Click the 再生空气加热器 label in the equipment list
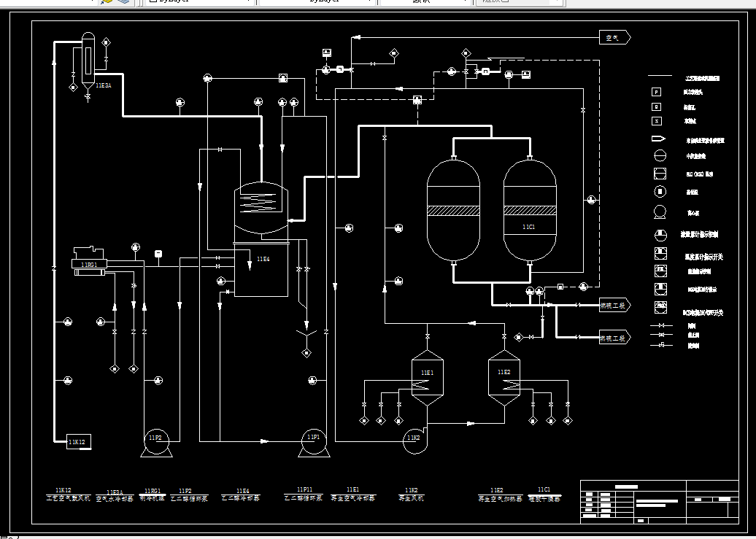 (x=500, y=499)
